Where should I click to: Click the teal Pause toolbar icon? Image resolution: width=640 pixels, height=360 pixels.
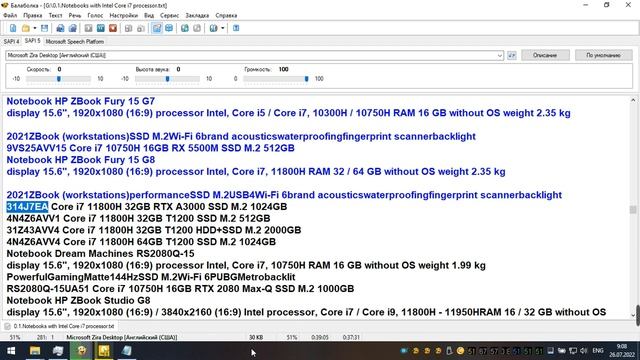tap(100, 28)
